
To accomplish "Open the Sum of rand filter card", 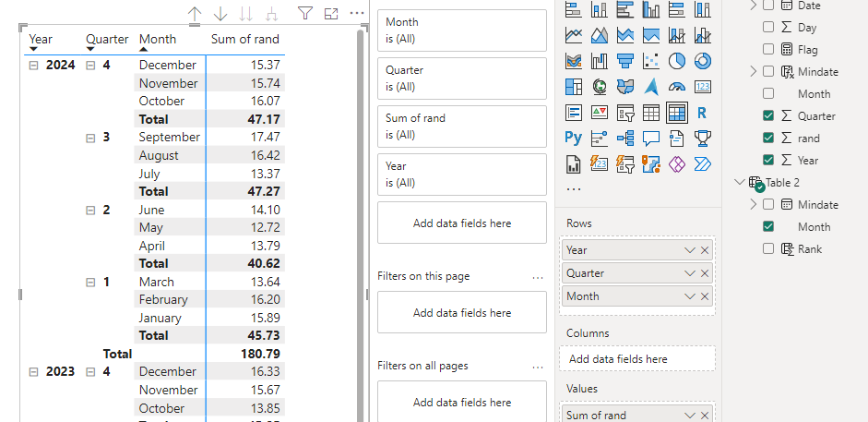I will point(462,127).
